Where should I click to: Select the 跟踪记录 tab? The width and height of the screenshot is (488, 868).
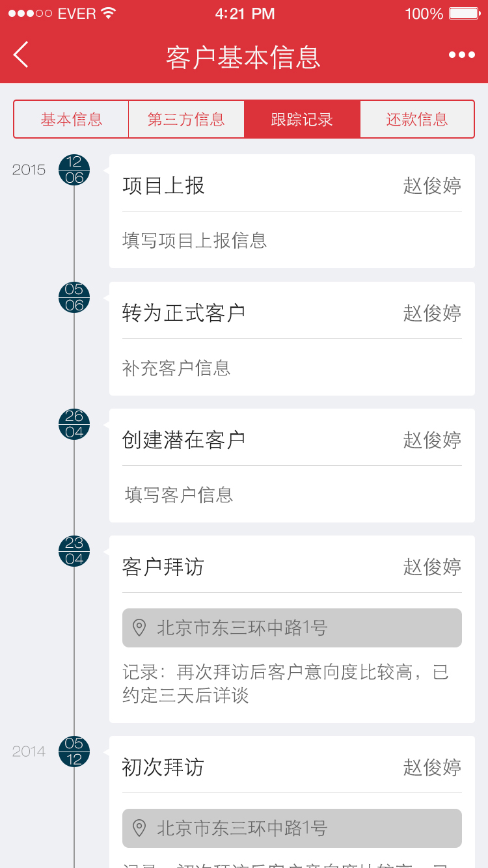tap(302, 119)
